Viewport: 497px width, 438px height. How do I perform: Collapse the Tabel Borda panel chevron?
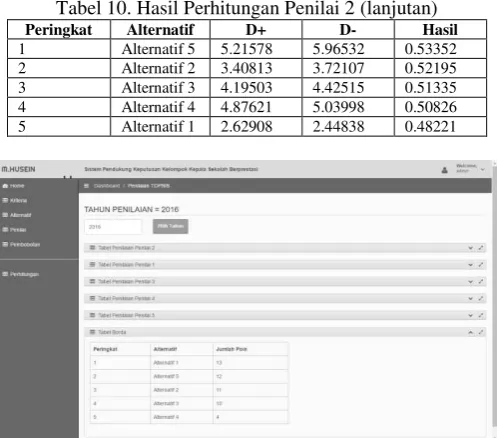pyautogui.click(x=470, y=332)
